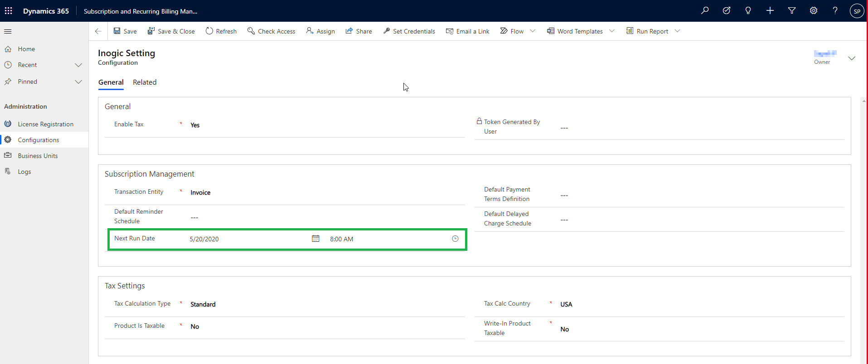868x364 pixels.
Task: Open the time picker clock icon
Action: pos(455,239)
